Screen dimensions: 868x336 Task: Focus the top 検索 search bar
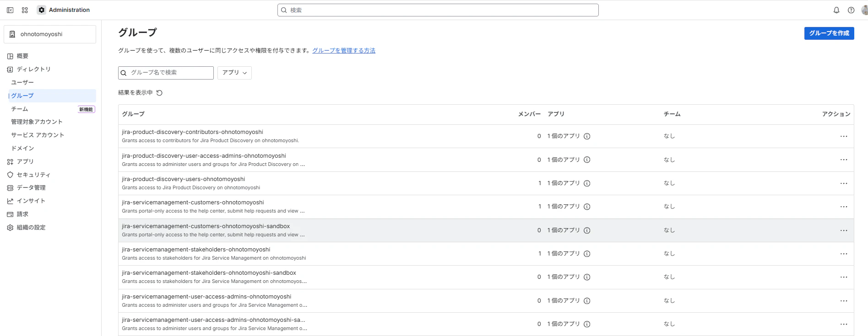438,10
